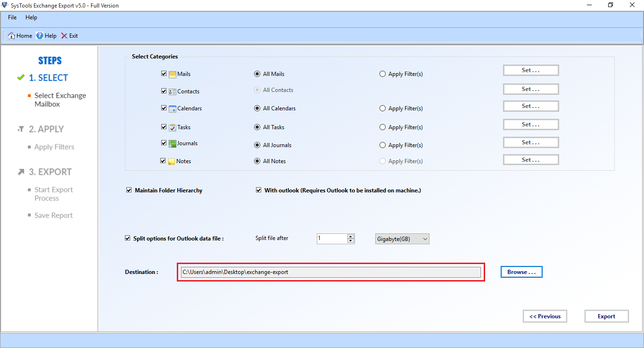Open the Gigabyte(GB) size unit dropdown
The width and height of the screenshot is (644, 348).
(x=402, y=239)
